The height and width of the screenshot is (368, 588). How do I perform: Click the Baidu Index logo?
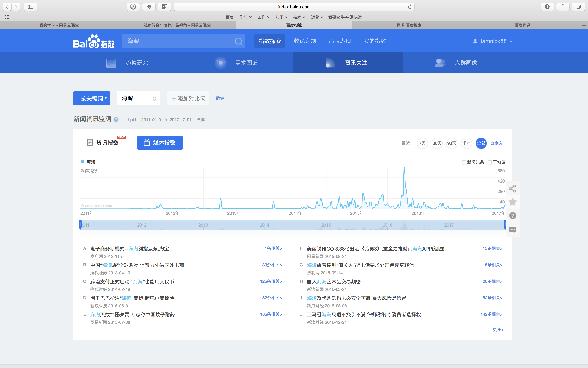(94, 41)
